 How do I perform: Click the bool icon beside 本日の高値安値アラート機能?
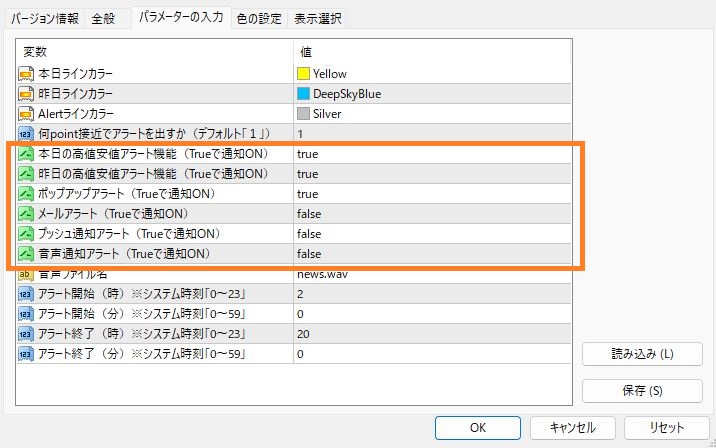tap(26, 154)
